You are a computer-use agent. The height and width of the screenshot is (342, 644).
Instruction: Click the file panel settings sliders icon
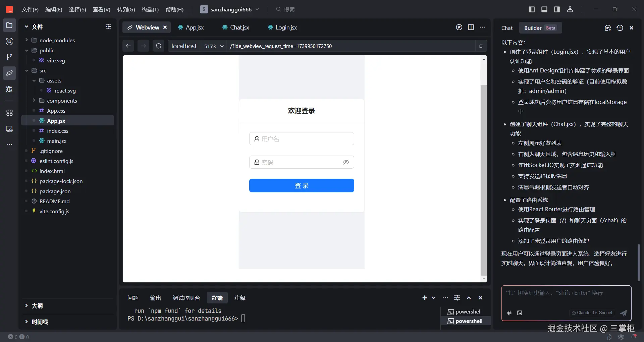pos(108,26)
